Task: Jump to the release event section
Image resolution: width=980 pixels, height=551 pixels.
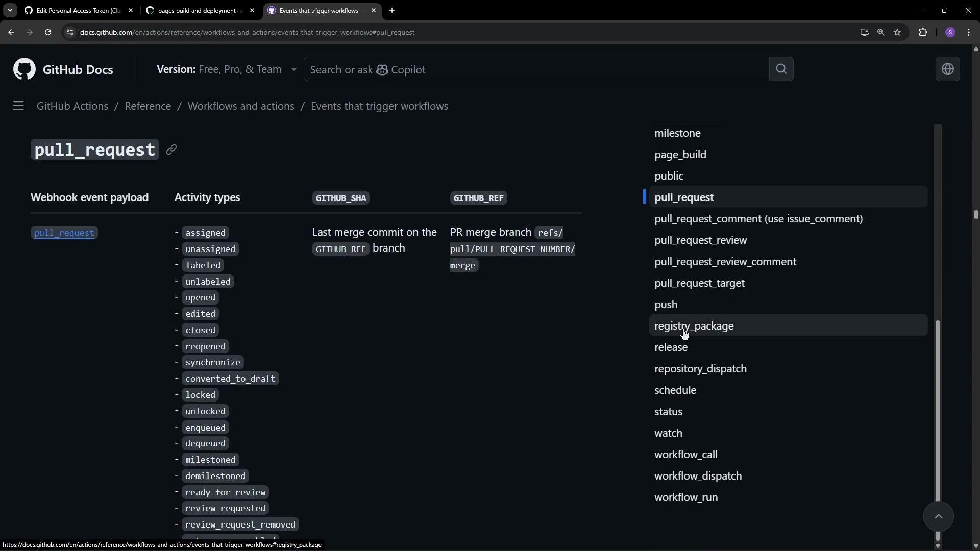Action: coord(671,347)
